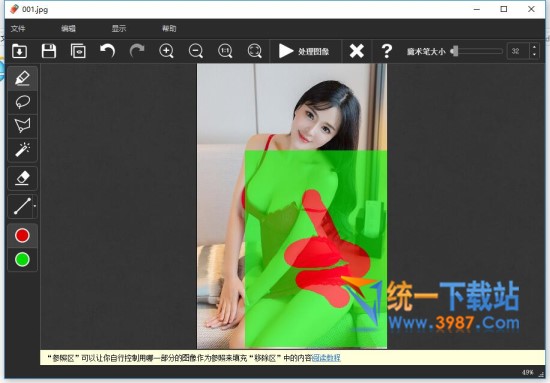Click the app icon beside the 001.jpg title
Screen dimensions: 550x383
14,9
